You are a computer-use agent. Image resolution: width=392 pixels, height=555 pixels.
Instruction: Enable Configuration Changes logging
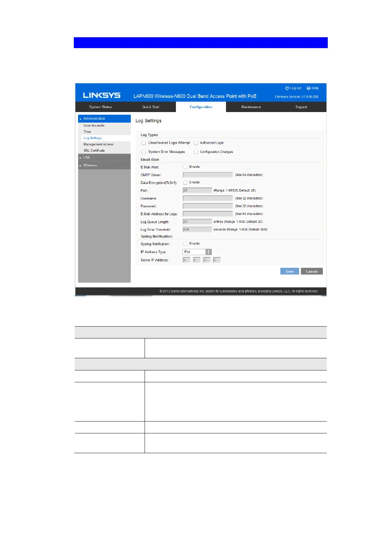point(196,152)
